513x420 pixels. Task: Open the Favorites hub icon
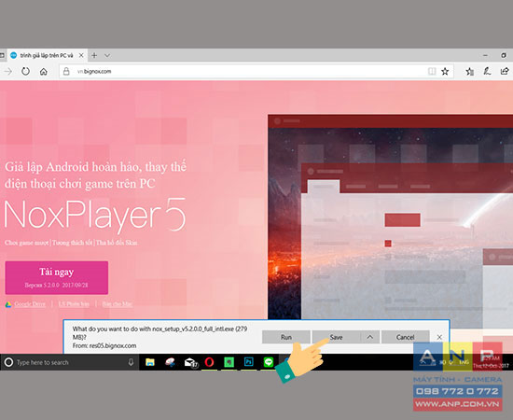point(470,71)
